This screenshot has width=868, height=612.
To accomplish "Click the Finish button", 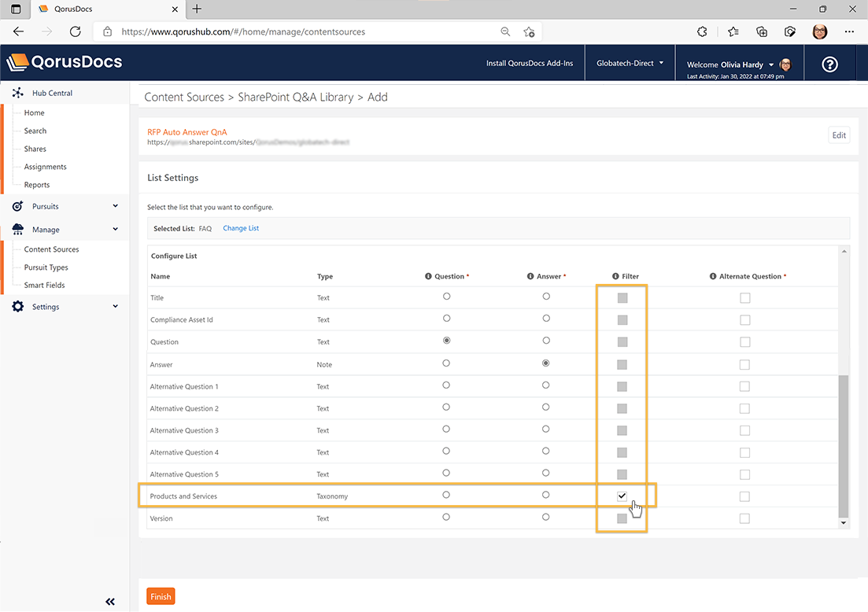I will 161,596.
